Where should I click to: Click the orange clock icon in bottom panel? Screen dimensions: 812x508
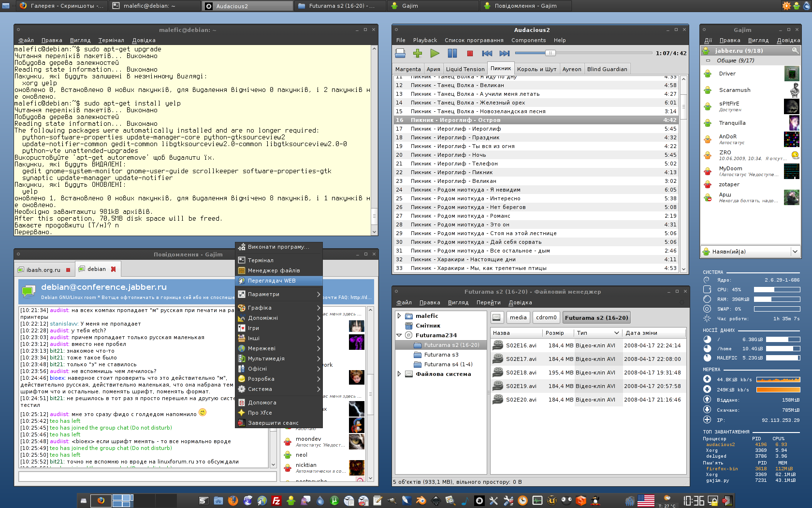click(x=523, y=501)
